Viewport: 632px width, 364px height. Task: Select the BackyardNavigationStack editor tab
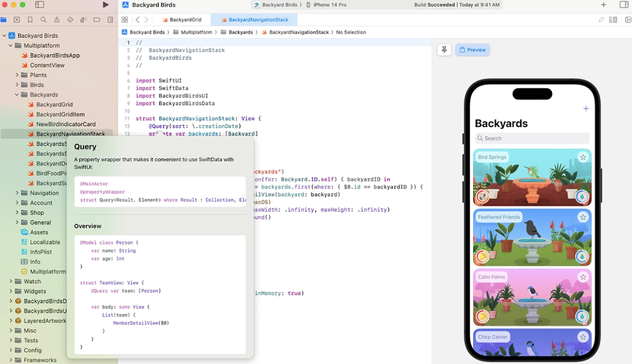pyautogui.click(x=254, y=20)
